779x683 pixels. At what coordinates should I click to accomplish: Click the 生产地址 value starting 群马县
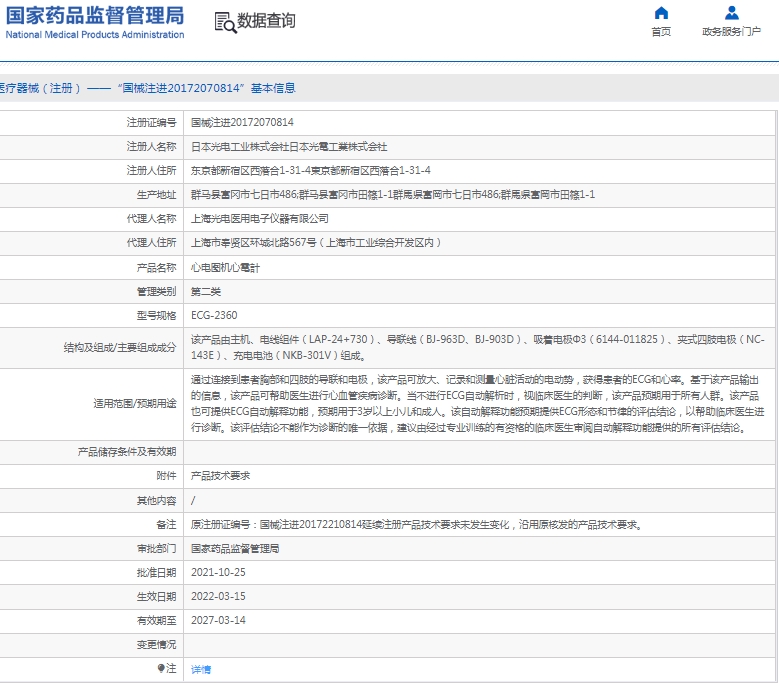click(x=392, y=194)
